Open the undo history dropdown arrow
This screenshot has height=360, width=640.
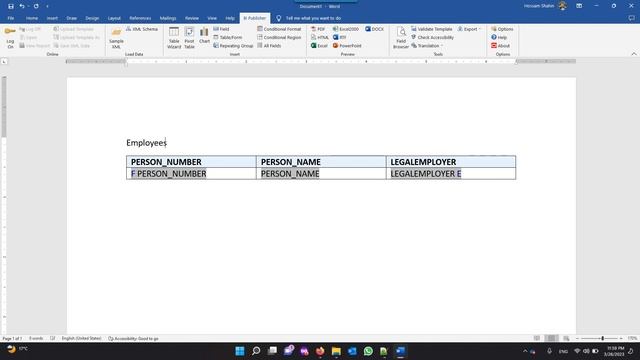[x=28, y=7]
